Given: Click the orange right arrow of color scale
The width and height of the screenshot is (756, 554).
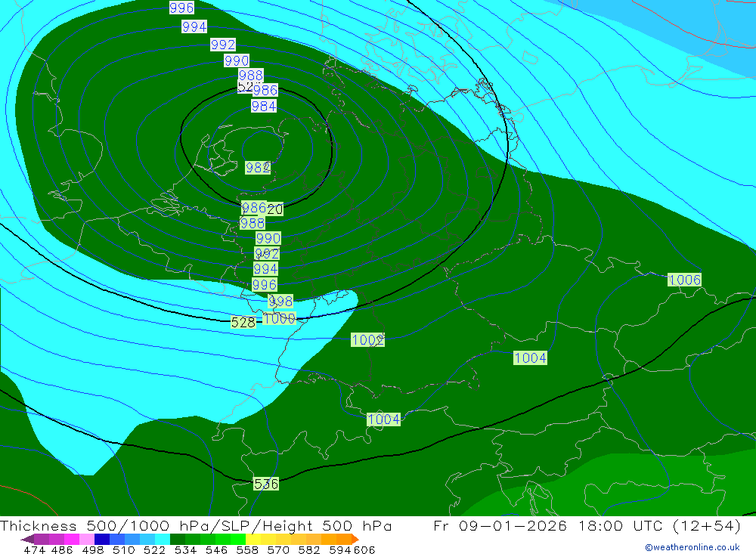Looking at the screenshot, I should pos(354,540).
